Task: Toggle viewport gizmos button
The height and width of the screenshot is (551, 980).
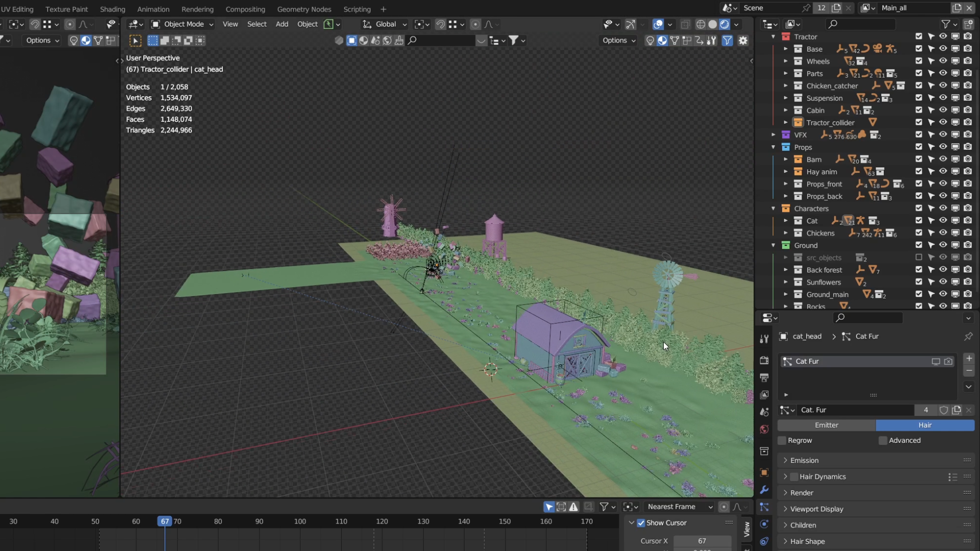Action: coord(631,24)
